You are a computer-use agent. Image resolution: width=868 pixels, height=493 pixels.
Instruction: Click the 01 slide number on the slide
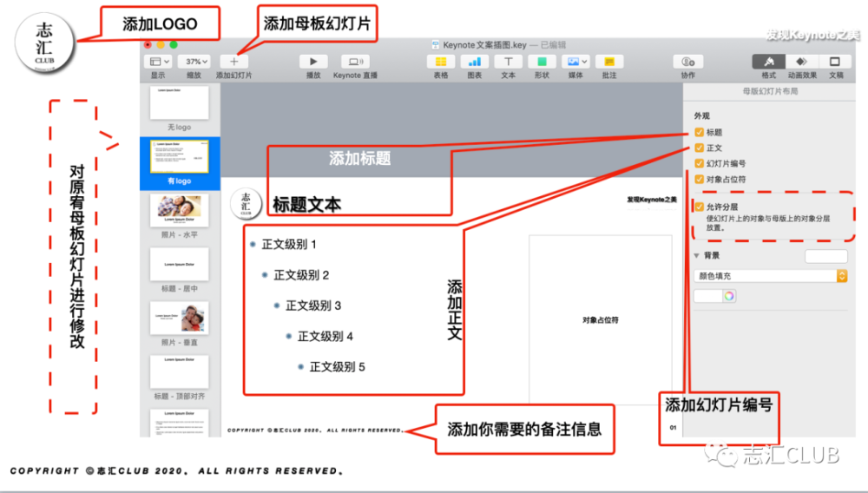click(673, 428)
